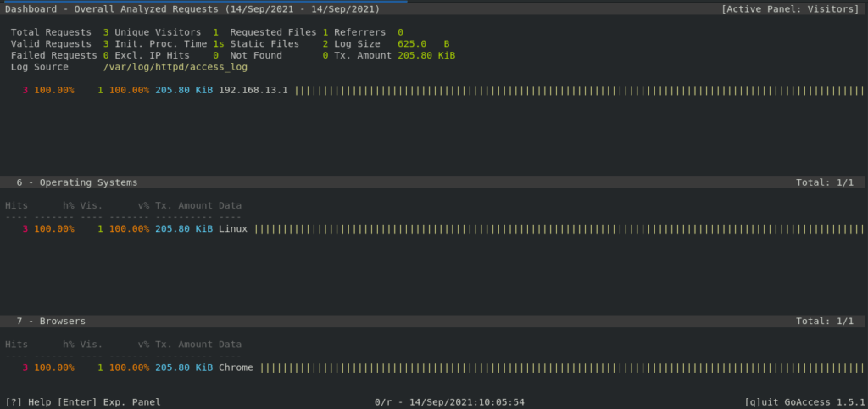Click the Hits column header in Operating Systems

tap(16, 205)
